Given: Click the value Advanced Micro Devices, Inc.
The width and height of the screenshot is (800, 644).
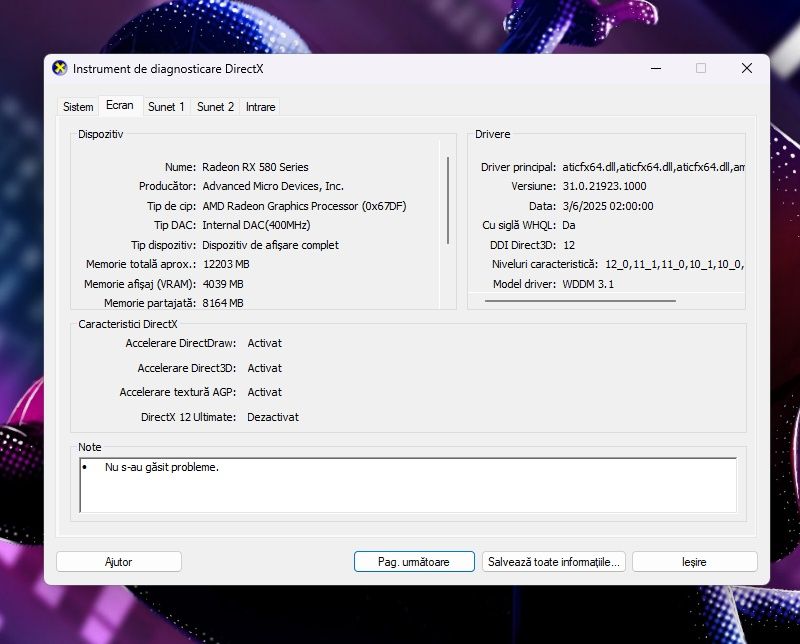Looking at the screenshot, I should click(x=273, y=186).
